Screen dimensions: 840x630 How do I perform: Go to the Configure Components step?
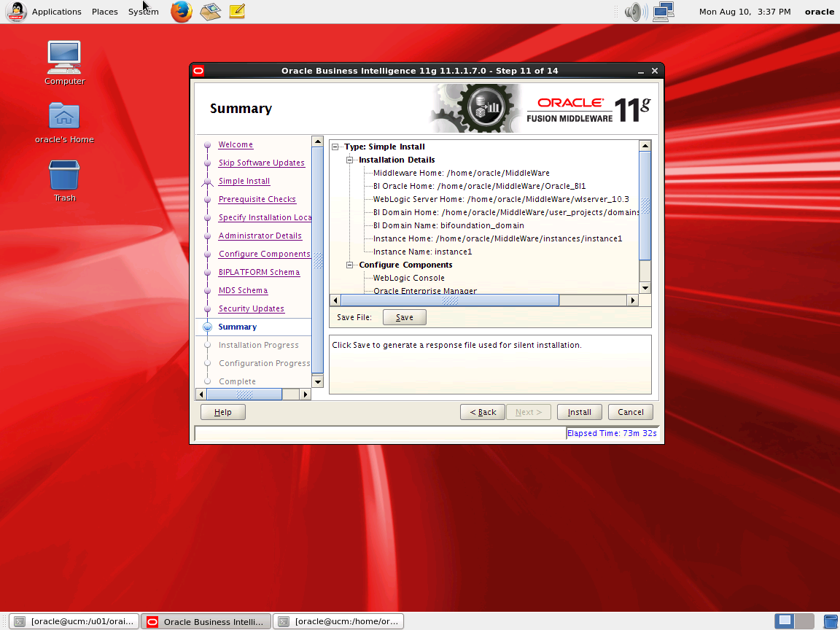[264, 254]
